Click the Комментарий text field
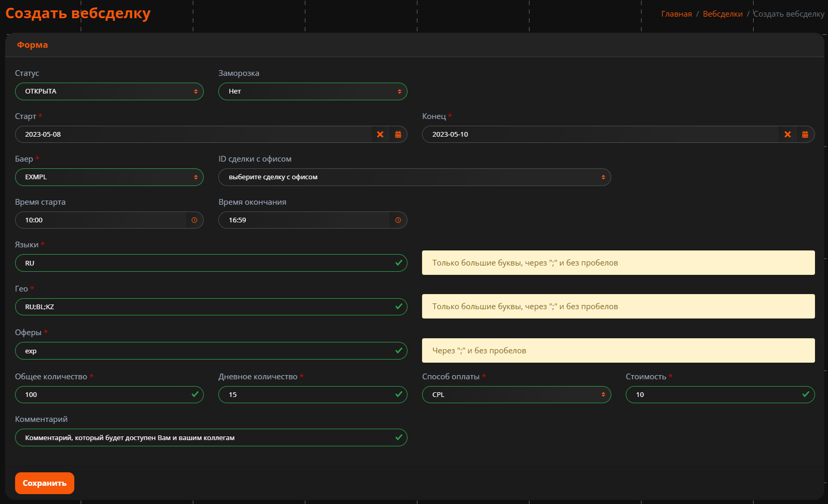The width and height of the screenshot is (828, 504). 211,437
